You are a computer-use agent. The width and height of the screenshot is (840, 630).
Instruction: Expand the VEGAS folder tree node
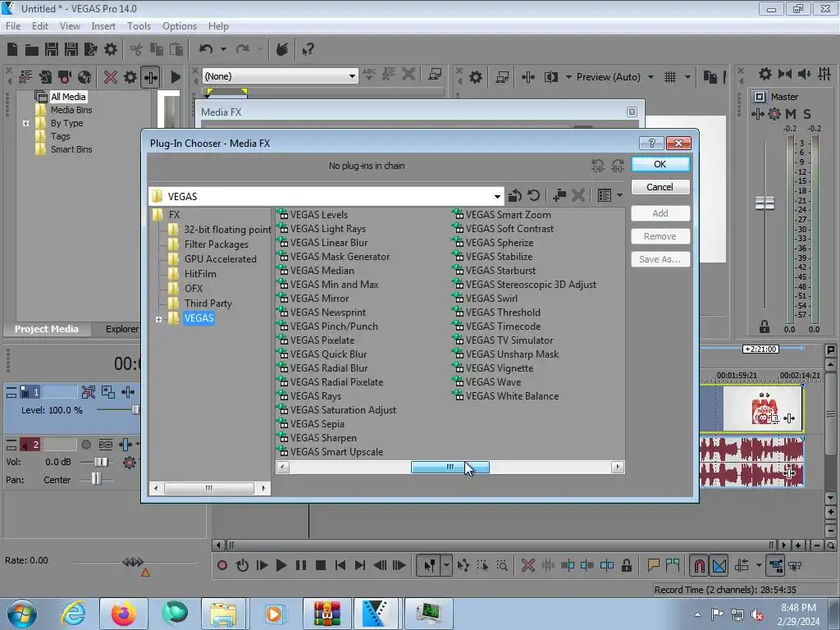click(158, 319)
